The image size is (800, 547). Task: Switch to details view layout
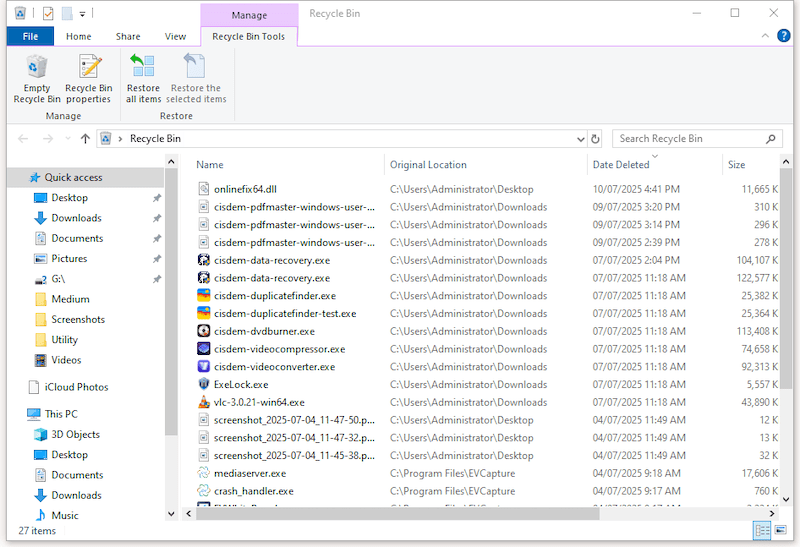tap(762, 531)
